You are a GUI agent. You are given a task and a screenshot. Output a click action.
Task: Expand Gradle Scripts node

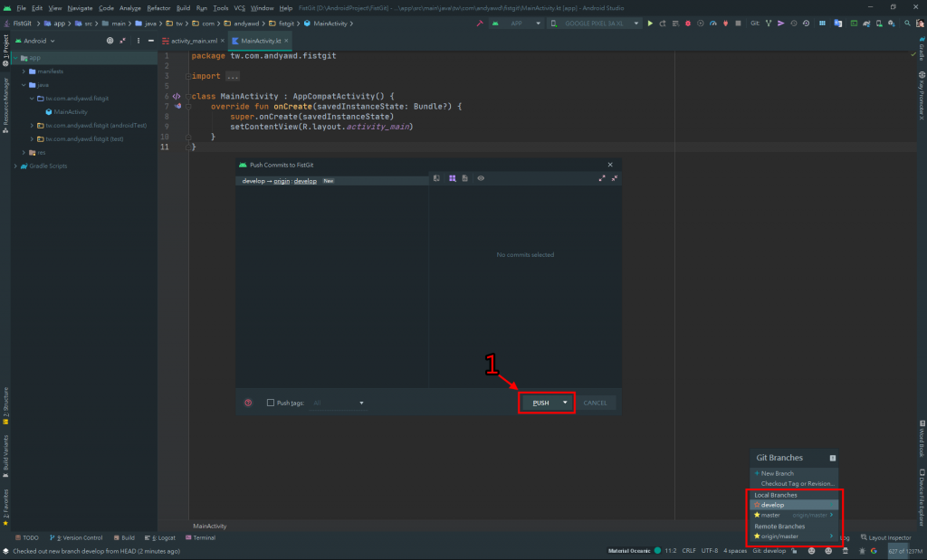(x=15, y=166)
